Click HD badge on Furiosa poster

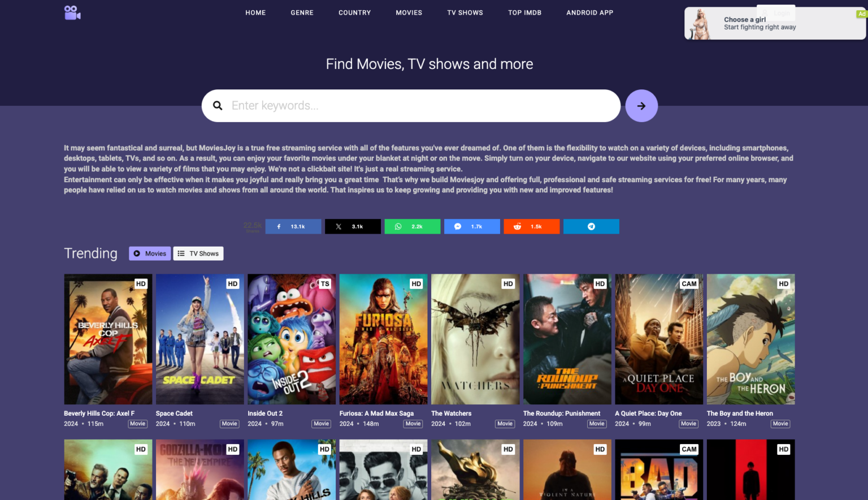pos(416,284)
